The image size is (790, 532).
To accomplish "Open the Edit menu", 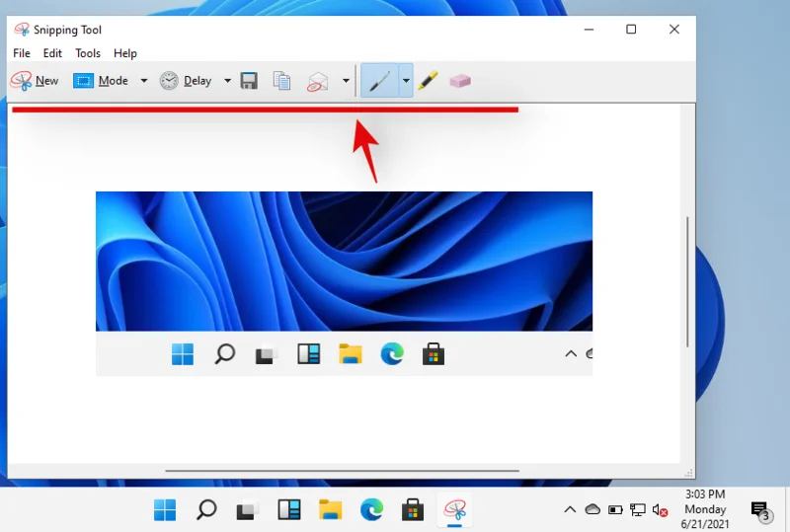I will point(52,53).
